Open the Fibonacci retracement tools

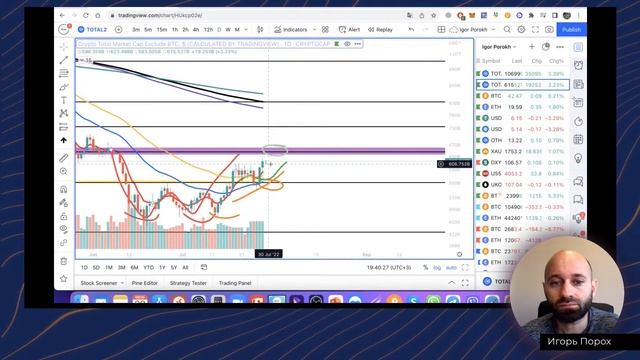click(64, 73)
